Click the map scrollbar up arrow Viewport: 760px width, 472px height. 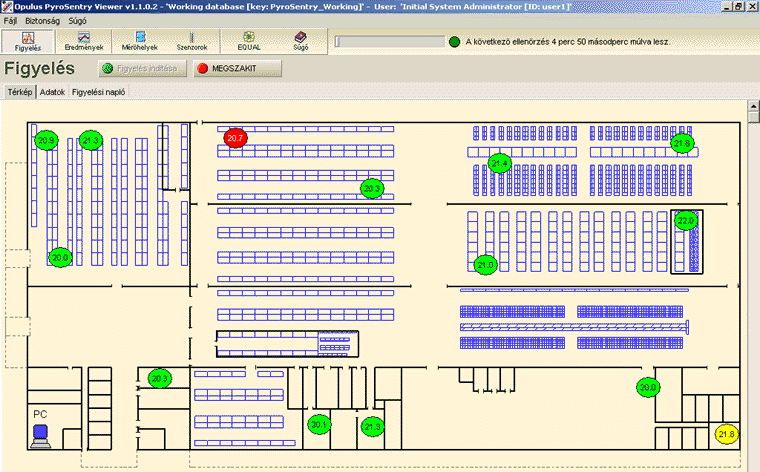(753, 105)
